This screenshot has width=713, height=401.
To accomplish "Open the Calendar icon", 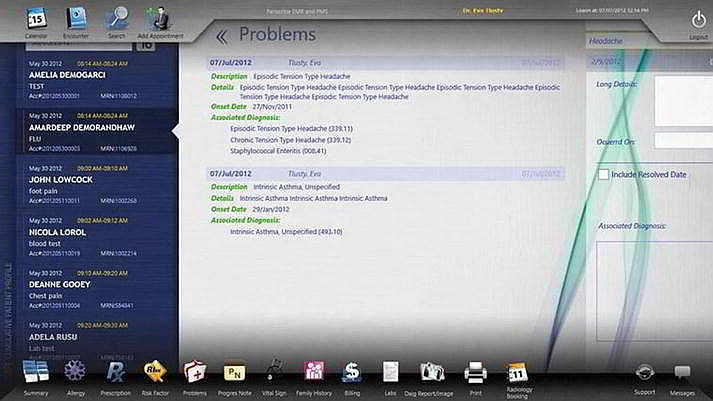I will coord(36,18).
